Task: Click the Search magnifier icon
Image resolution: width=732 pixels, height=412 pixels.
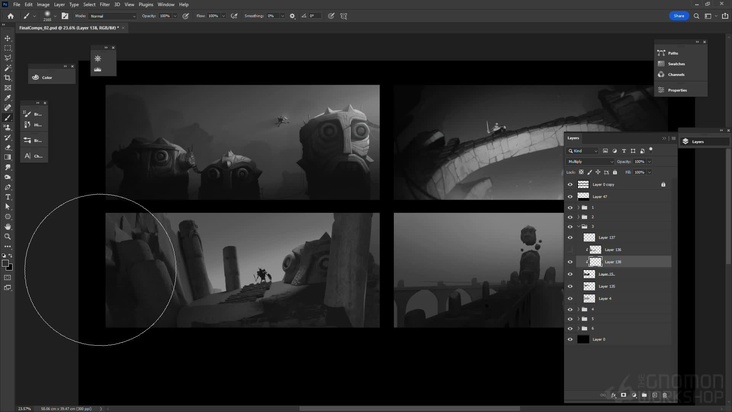Action: coord(696,16)
